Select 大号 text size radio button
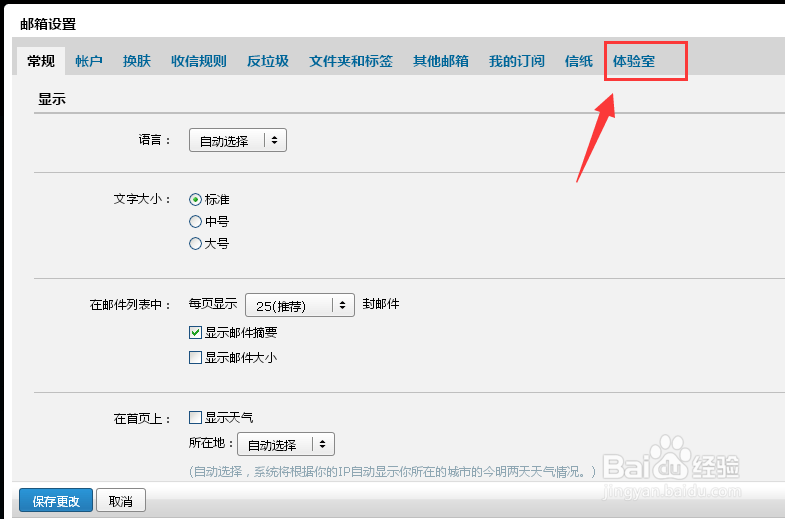Screen dimensions: 785x519 click(195, 243)
